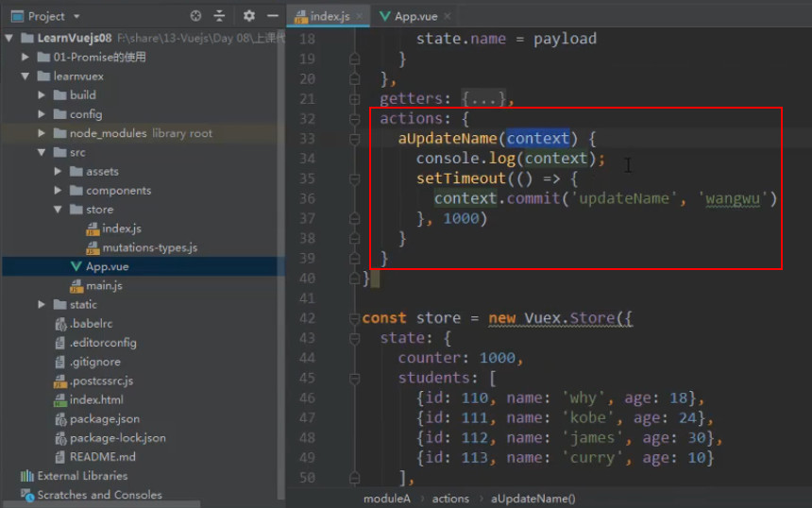812x508 pixels.
Task: Click the 1000 timeout value on line 37
Action: click(x=461, y=218)
